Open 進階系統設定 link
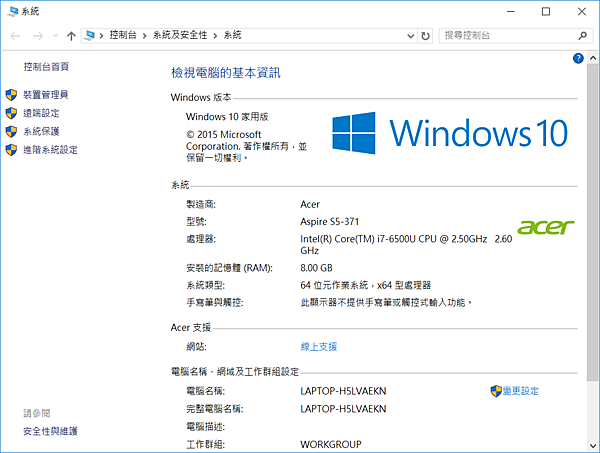 tap(51, 150)
